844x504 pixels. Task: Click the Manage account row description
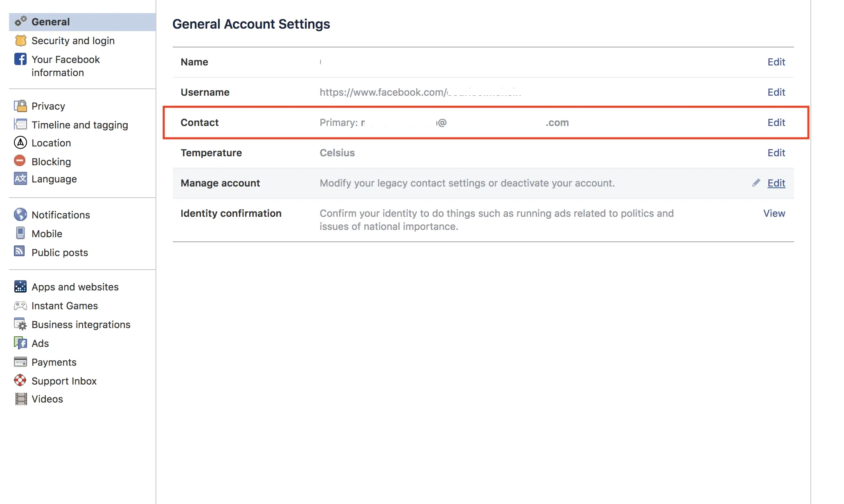pyautogui.click(x=467, y=183)
